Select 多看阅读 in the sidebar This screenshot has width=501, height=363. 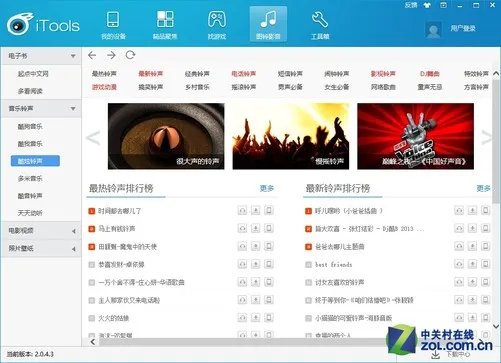pos(30,91)
